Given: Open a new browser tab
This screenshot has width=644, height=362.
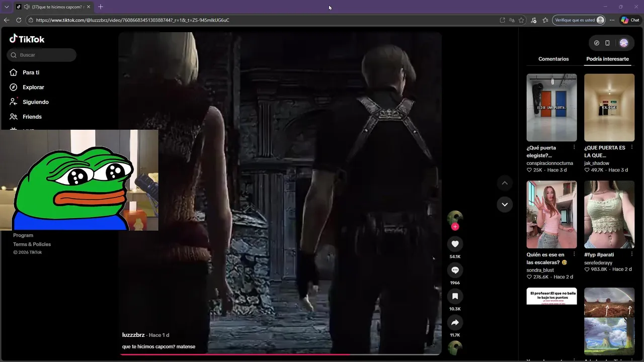Looking at the screenshot, I should 101,7.
